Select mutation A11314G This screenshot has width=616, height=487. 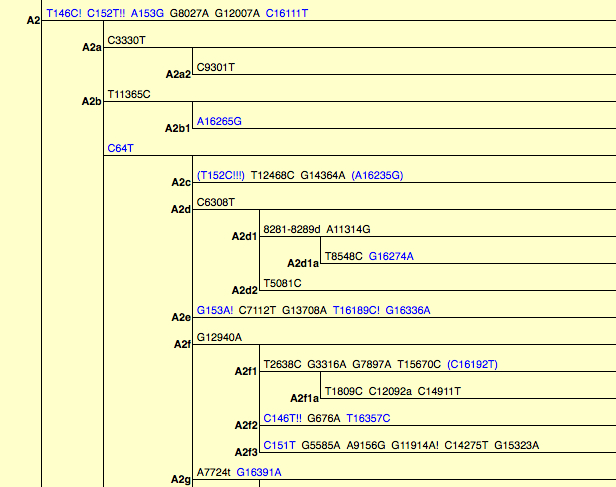(x=348, y=229)
